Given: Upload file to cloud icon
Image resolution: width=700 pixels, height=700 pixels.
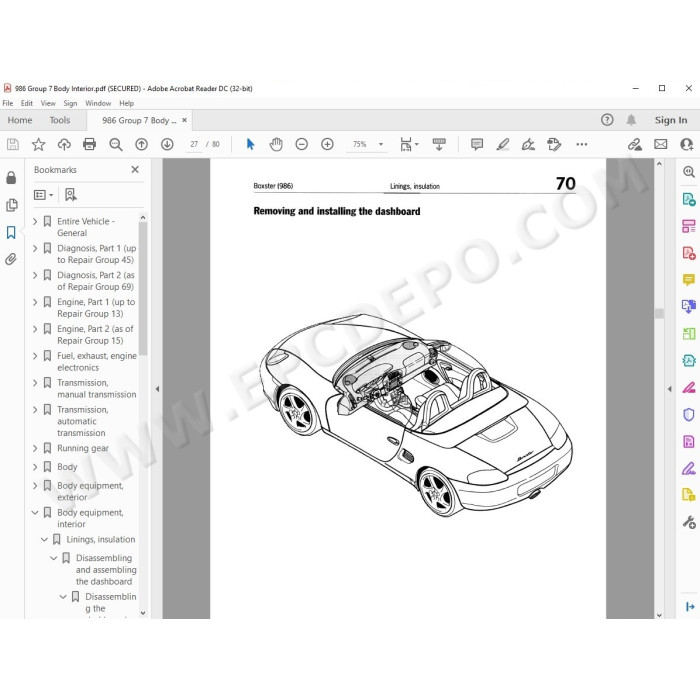Looking at the screenshot, I should point(64,144).
